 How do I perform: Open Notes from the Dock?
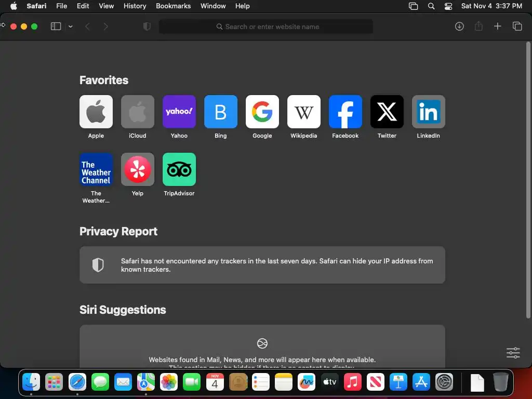tap(284, 382)
